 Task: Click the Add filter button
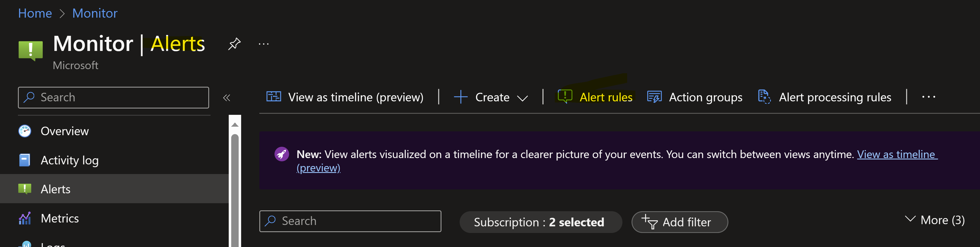(x=680, y=222)
